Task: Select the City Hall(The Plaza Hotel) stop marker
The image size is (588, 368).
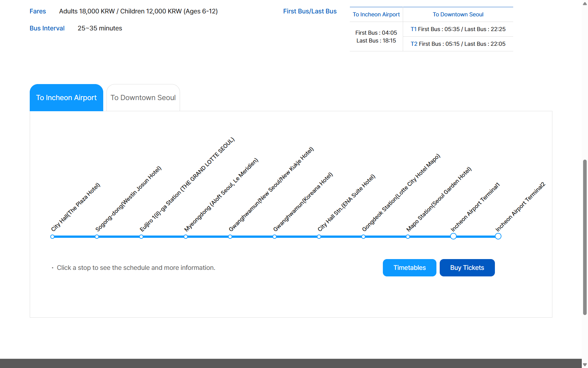Action: coord(52,237)
